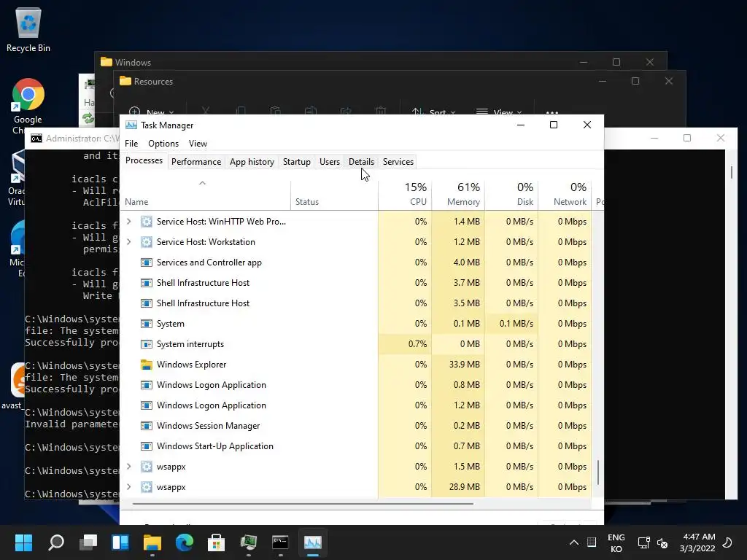Open the Options menu
Screen dimensions: 747x560
[163, 144]
